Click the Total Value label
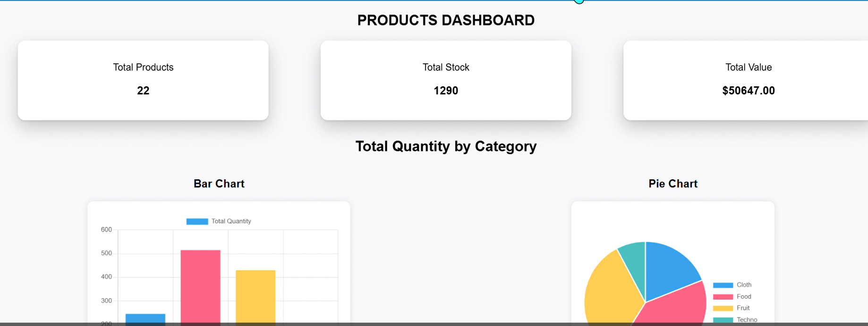Image resolution: width=868 pixels, height=326 pixels. [749, 67]
